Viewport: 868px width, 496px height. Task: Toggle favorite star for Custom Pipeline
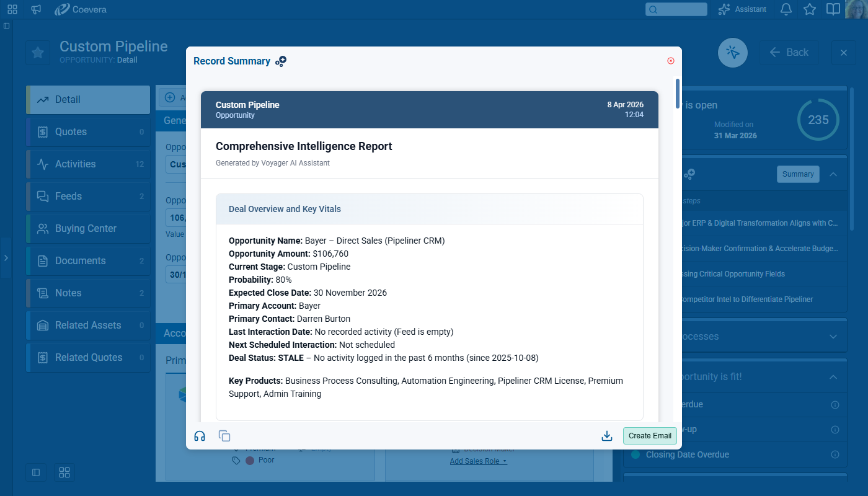38,53
